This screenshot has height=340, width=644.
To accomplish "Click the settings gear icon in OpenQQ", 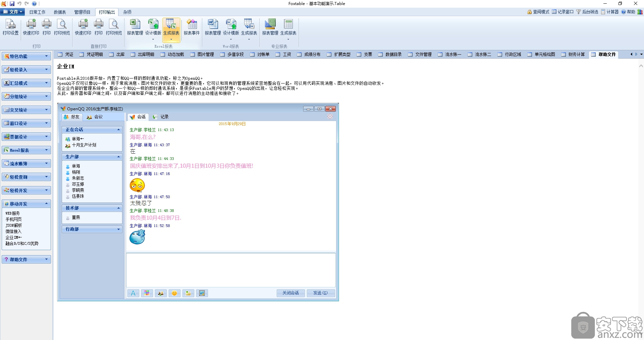I will click(330, 116).
